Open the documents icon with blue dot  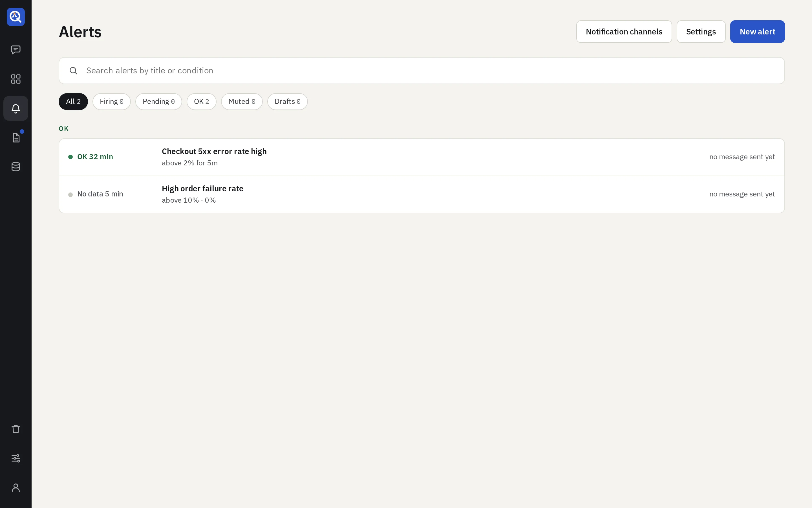16,137
